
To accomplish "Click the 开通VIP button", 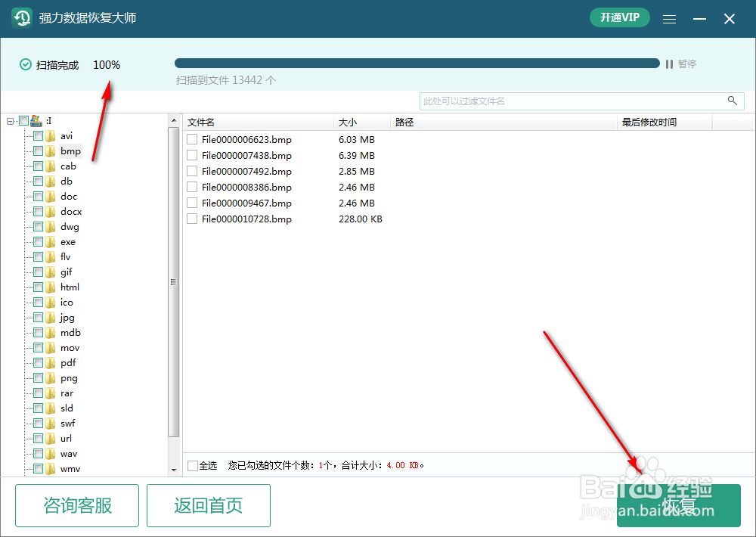I will pos(620,18).
